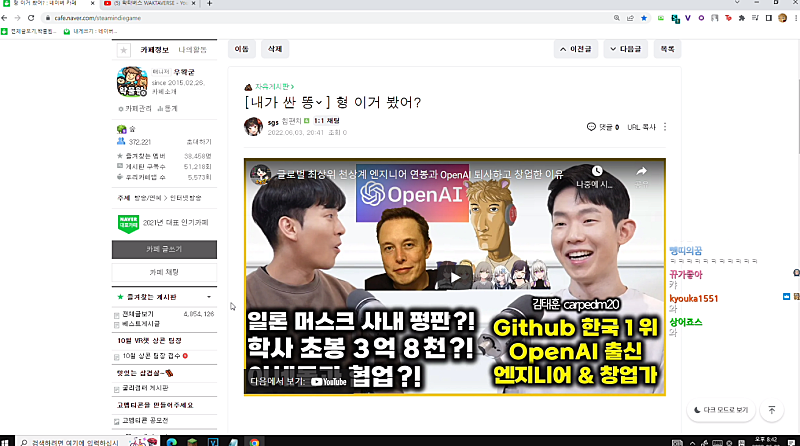Select the 카페정보 tab
This screenshot has width=800, height=446.
pos(155,49)
